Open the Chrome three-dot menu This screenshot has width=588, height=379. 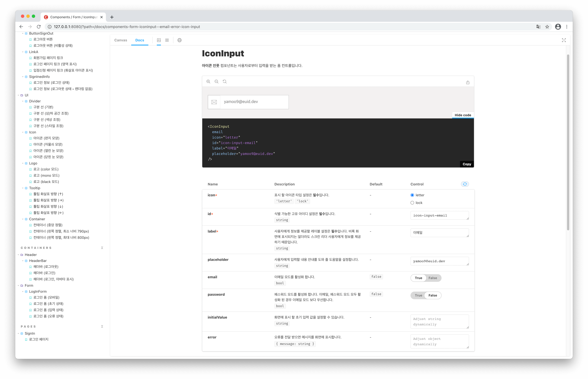click(x=567, y=27)
